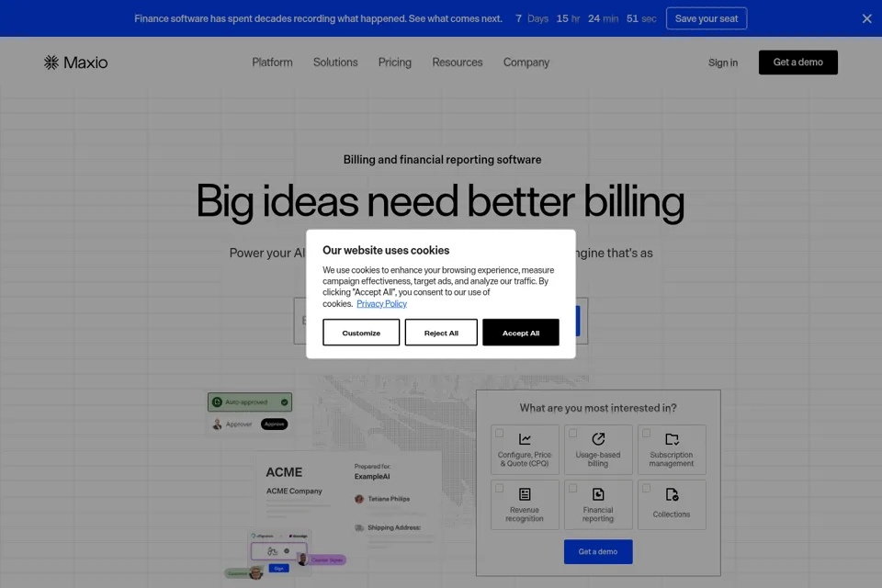Open the Platform menu
Screen dimensions: 882x588
[272, 62]
